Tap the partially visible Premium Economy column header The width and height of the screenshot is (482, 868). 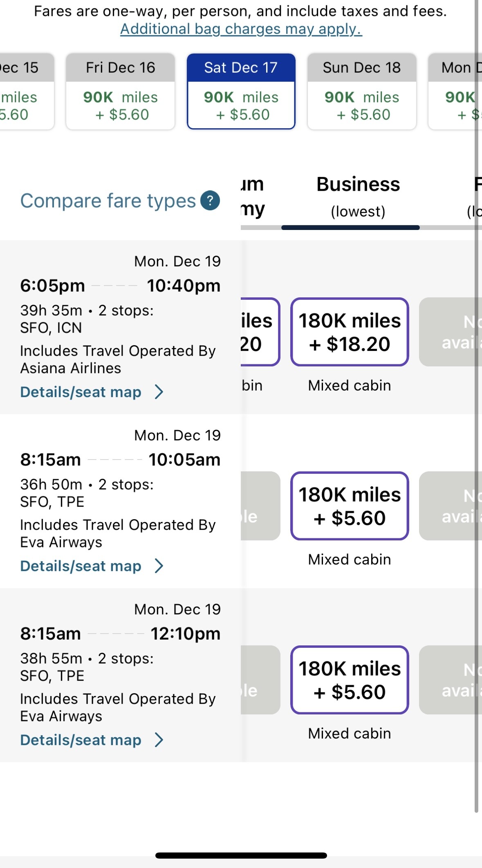[253, 197]
